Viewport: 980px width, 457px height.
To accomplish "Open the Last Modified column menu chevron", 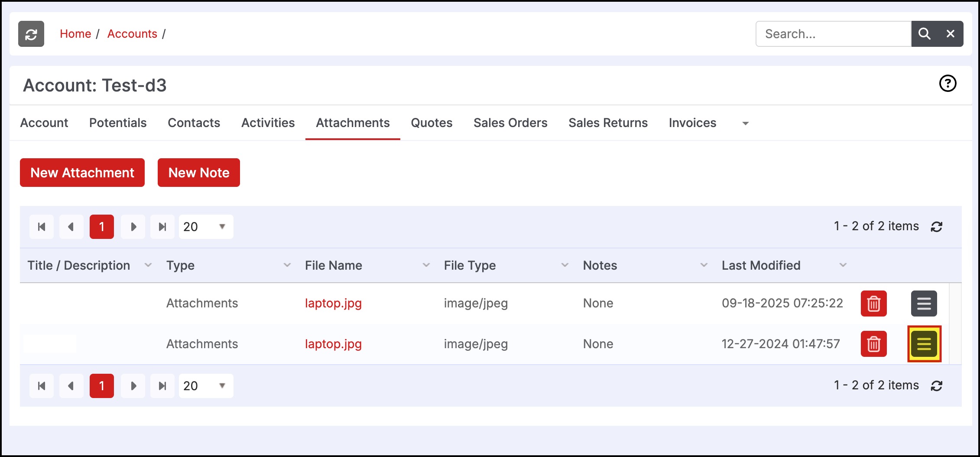I will click(x=843, y=265).
